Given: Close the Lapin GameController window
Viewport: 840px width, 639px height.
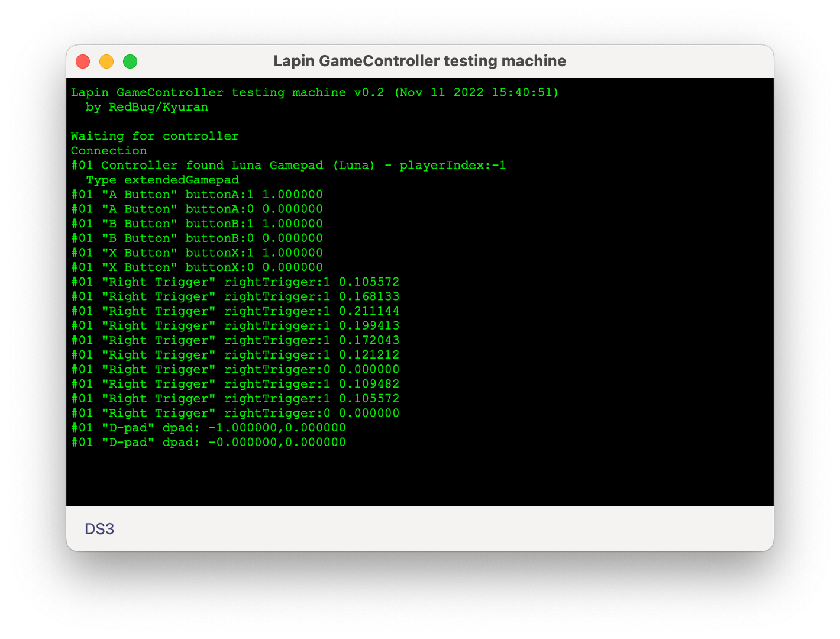Looking at the screenshot, I should tap(83, 62).
